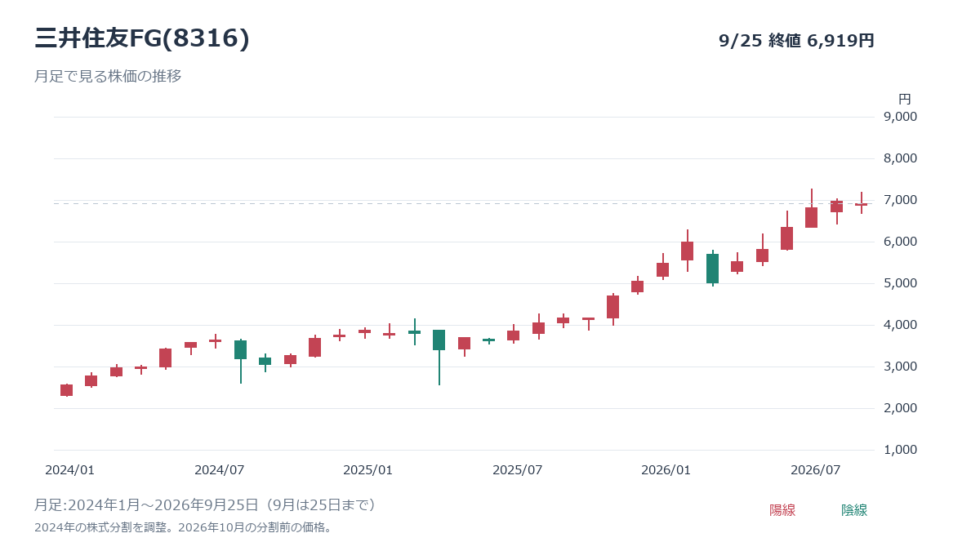Click the 陽線 legend label
The width and height of the screenshot is (980, 551).
coord(782,510)
